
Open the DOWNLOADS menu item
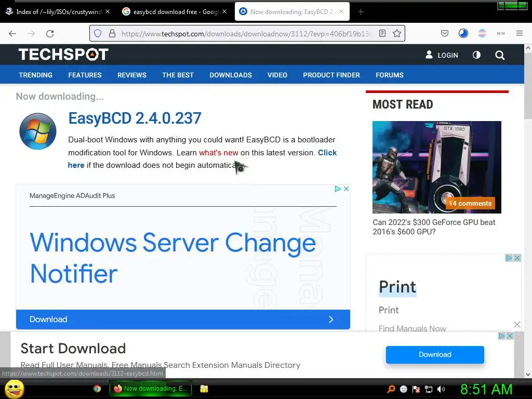pos(231,75)
